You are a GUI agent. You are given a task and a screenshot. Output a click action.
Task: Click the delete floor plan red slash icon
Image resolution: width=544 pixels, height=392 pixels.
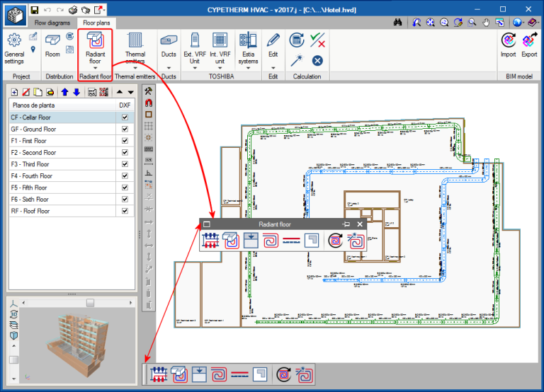26,92
